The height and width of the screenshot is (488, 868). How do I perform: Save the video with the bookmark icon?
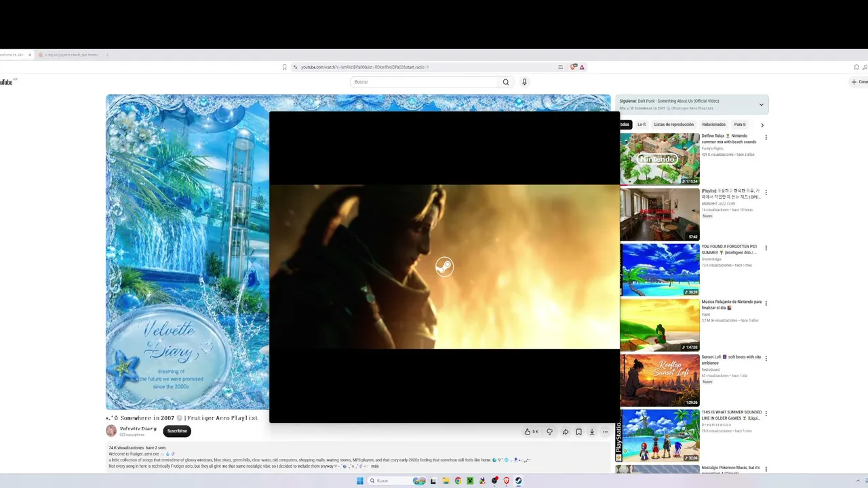(578, 432)
